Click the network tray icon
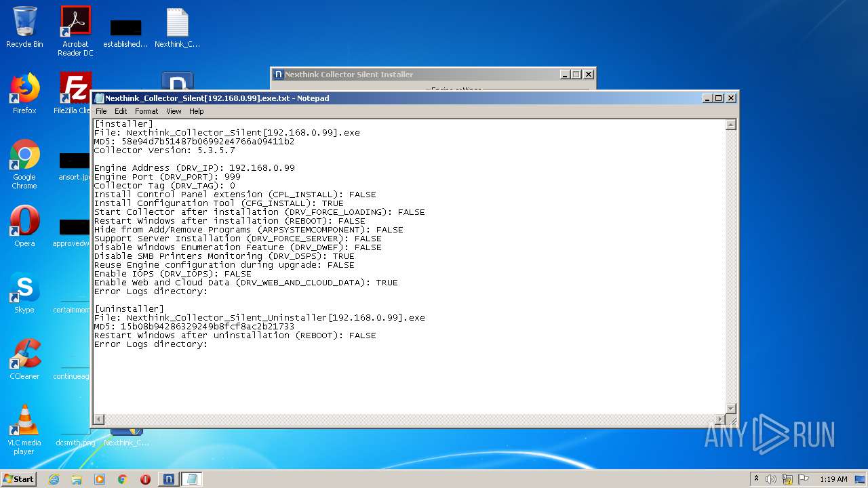The width and height of the screenshot is (868, 488). [x=787, y=479]
